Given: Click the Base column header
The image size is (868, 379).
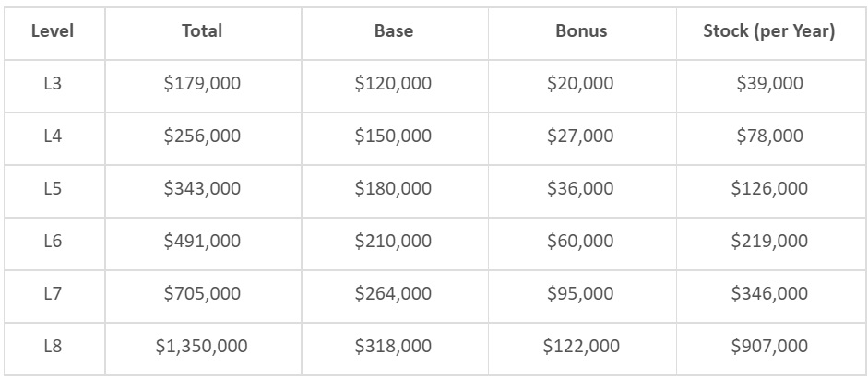Looking at the screenshot, I should (x=393, y=30).
